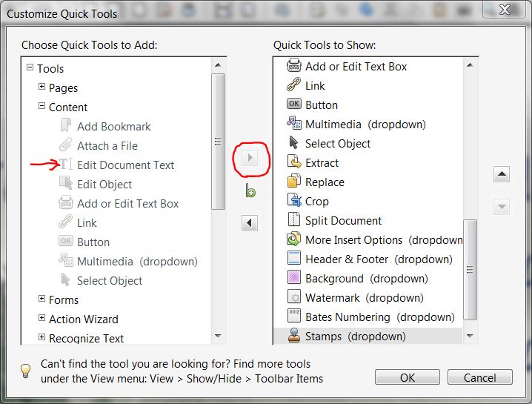Image resolution: width=532 pixels, height=404 pixels.
Task: Click left list scrollbar down arrow
Action: click(x=218, y=336)
